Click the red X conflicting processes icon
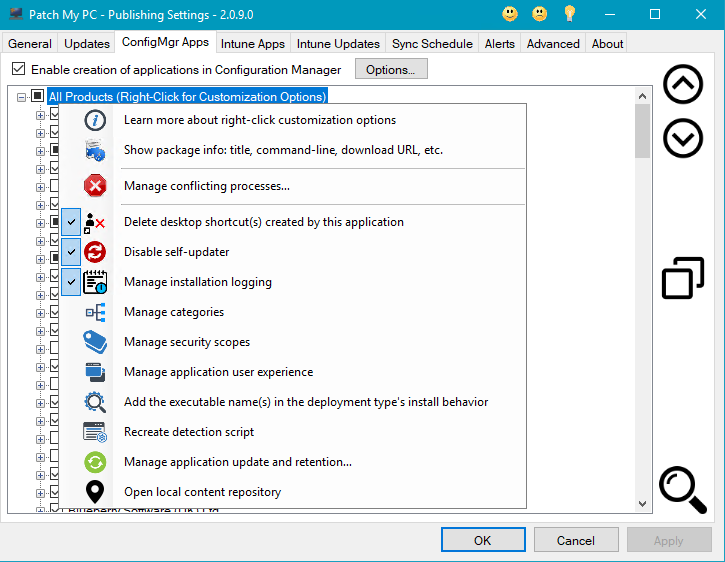Viewport: 725px width, 562px height. click(95, 185)
